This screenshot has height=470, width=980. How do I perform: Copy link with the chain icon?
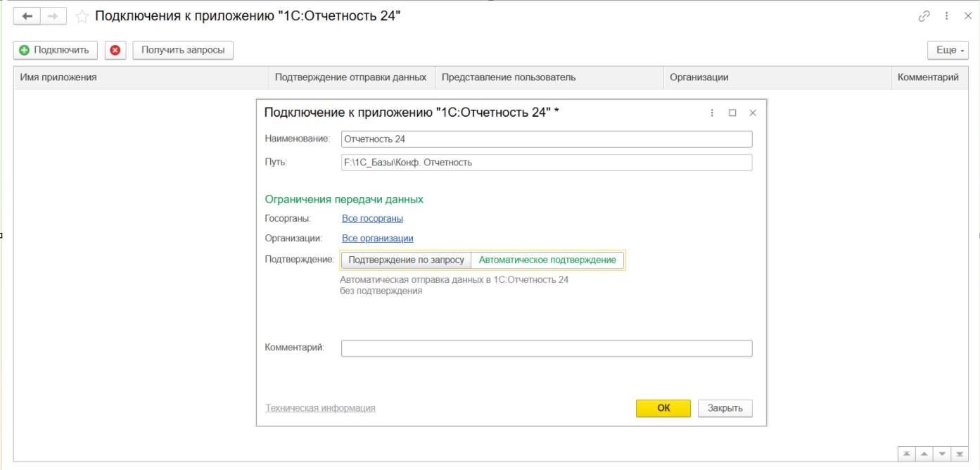pos(924,16)
